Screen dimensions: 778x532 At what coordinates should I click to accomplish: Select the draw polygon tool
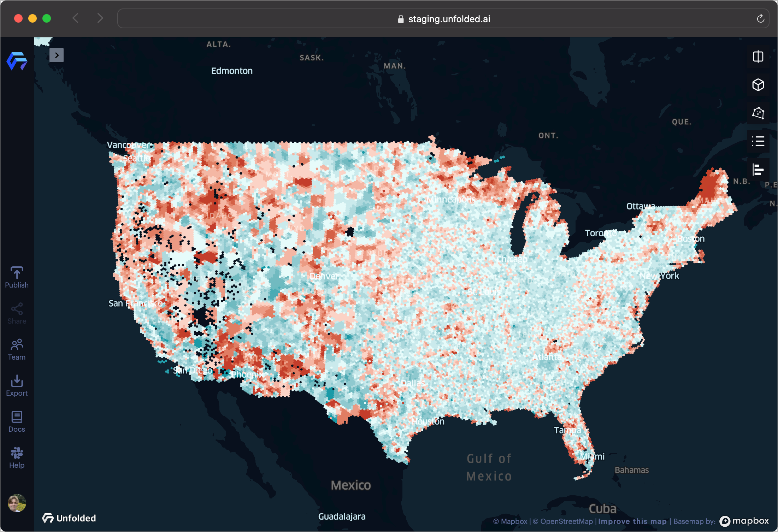[758, 113]
